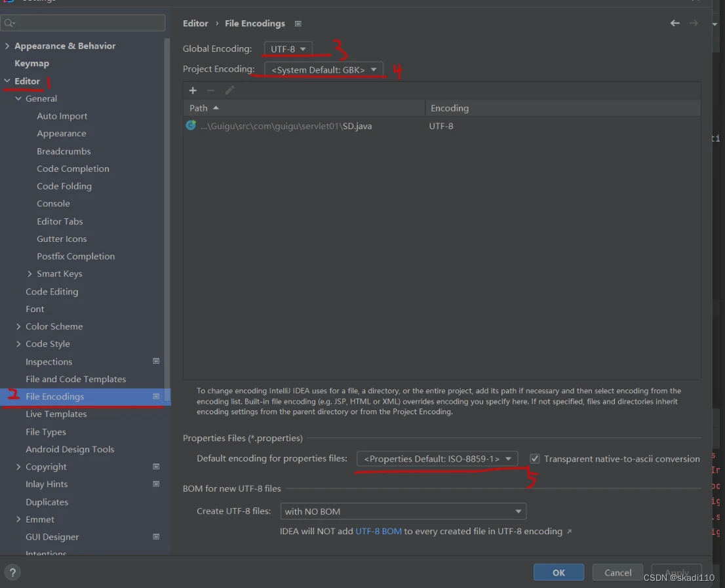Open properties files default encoding dropdown
This screenshot has width=725, height=588.
[x=437, y=459]
